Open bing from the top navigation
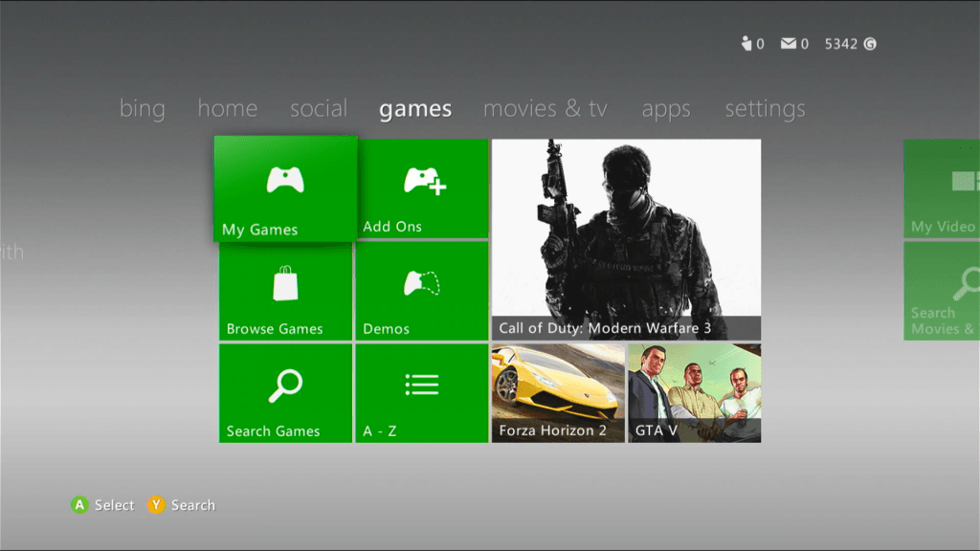Viewport: 980px width, 551px height. (x=142, y=108)
